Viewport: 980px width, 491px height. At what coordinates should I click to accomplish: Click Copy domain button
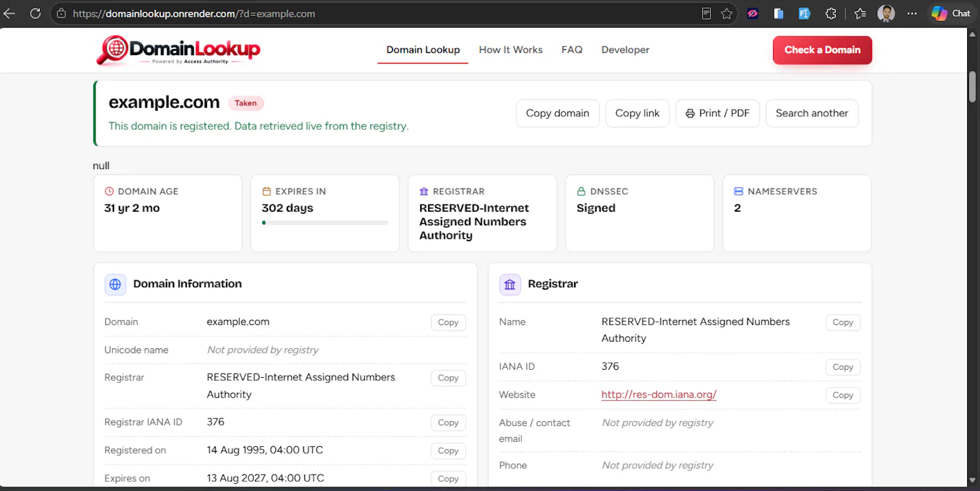pyautogui.click(x=557, y=113)
